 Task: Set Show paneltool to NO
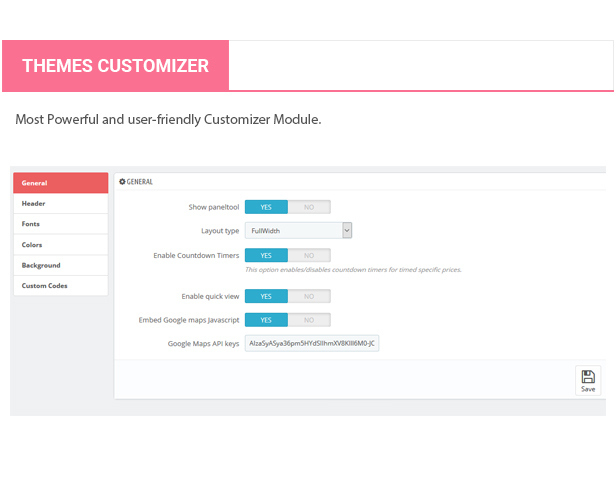click(x=309, y=207)
